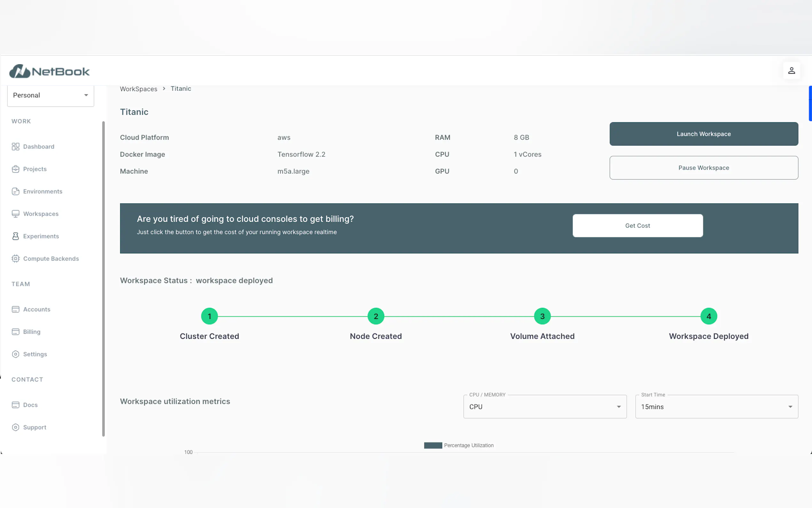Open the Start Time 15mins dropdown

click(x=716, y=407)
